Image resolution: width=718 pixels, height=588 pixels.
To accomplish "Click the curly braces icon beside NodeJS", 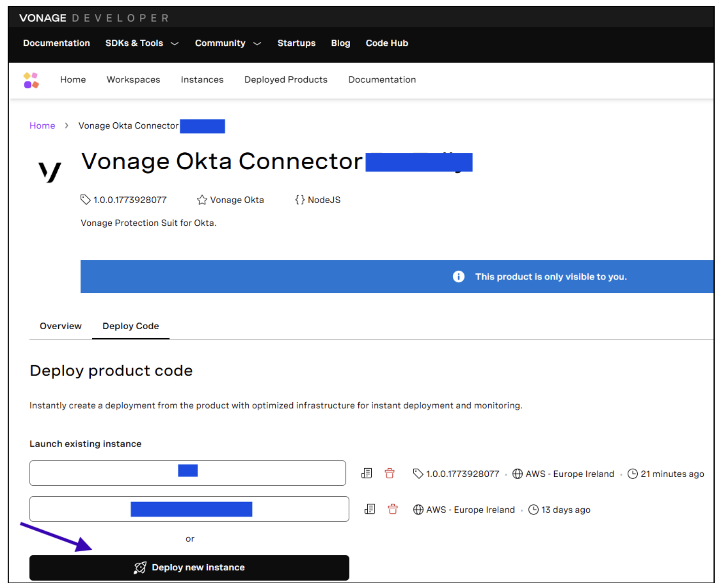I will 300,200.
